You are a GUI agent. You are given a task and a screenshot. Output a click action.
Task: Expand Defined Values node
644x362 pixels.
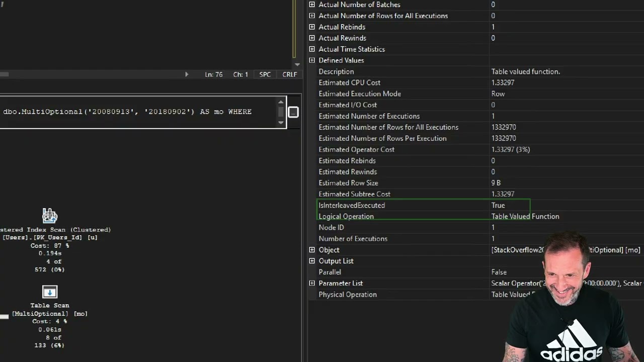click(312, 60)
